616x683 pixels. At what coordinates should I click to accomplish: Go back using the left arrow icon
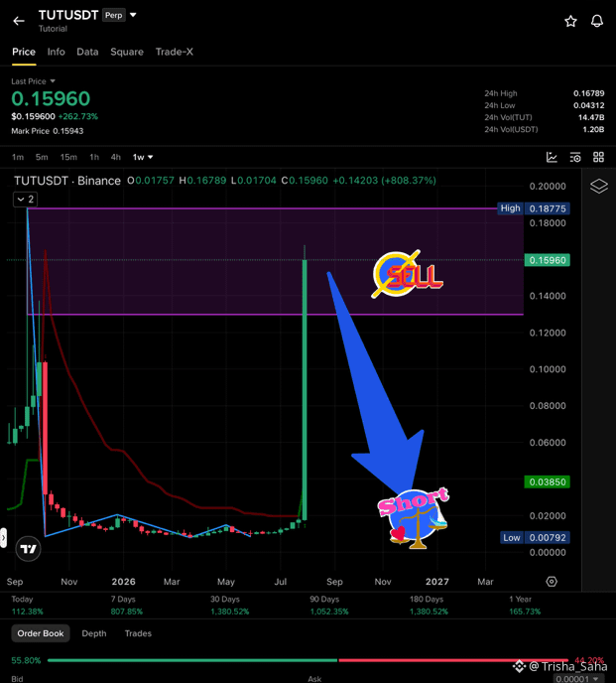point(19,21)
